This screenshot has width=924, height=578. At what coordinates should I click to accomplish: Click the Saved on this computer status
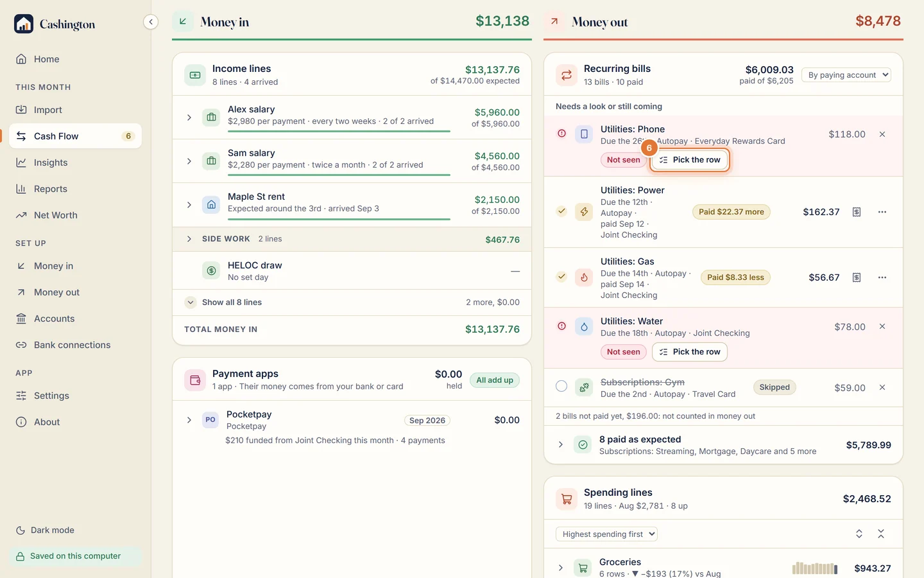76,556
